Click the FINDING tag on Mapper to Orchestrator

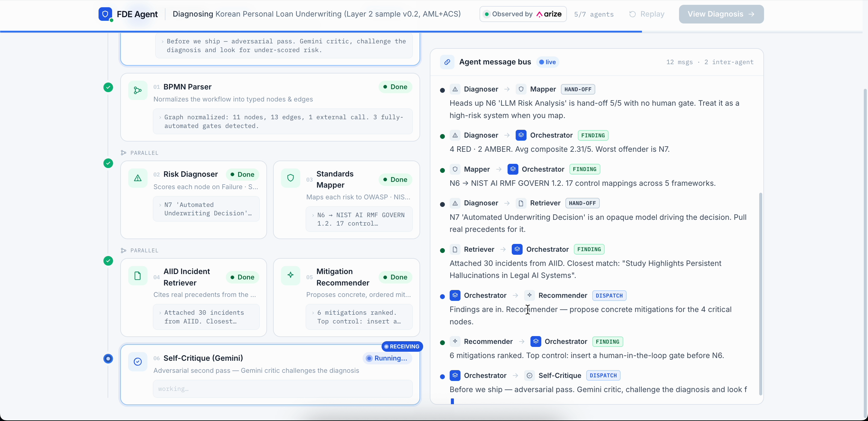pyautogui.click(x=584, y=169)
